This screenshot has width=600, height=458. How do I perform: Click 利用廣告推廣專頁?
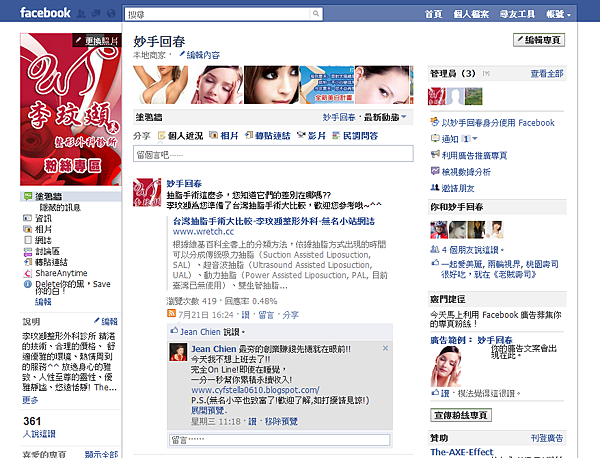coord(474,155)
